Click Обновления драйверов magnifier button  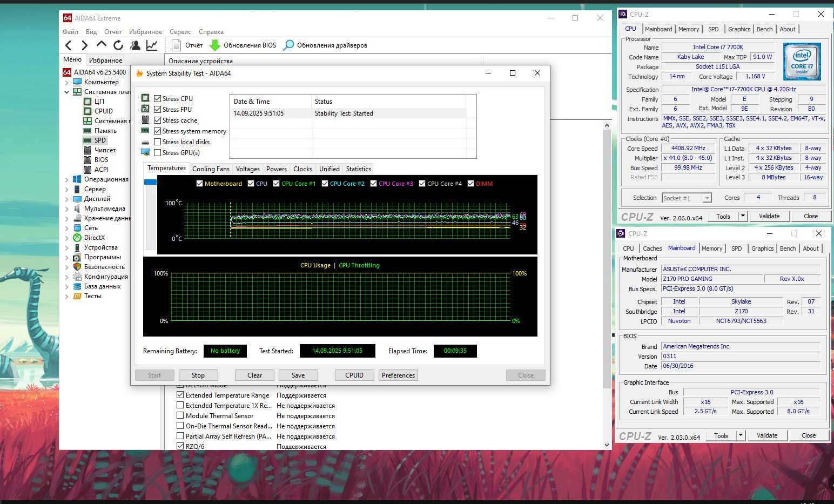tap(325, 45)
